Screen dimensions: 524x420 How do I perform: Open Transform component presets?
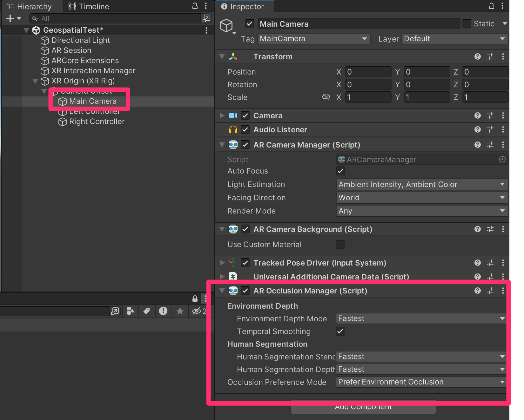pyautogui.click(x=490, y=56)
